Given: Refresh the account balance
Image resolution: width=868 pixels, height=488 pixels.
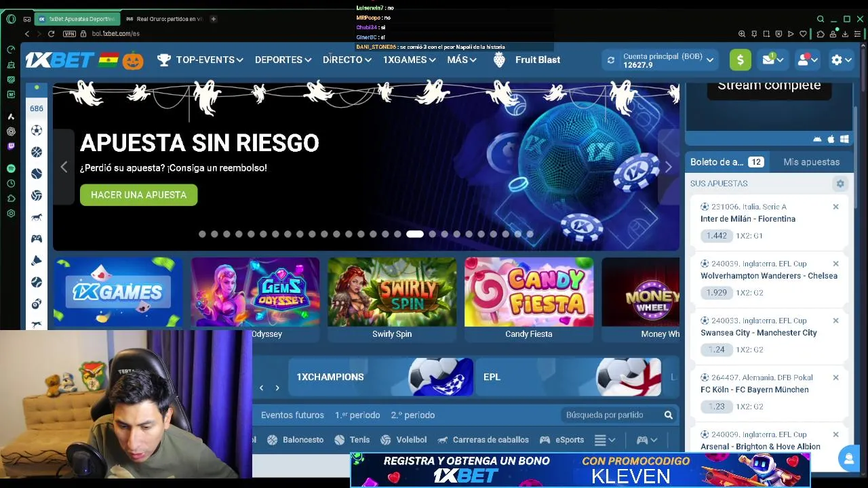Looking at the screenshot, I should tap(611, 60).
